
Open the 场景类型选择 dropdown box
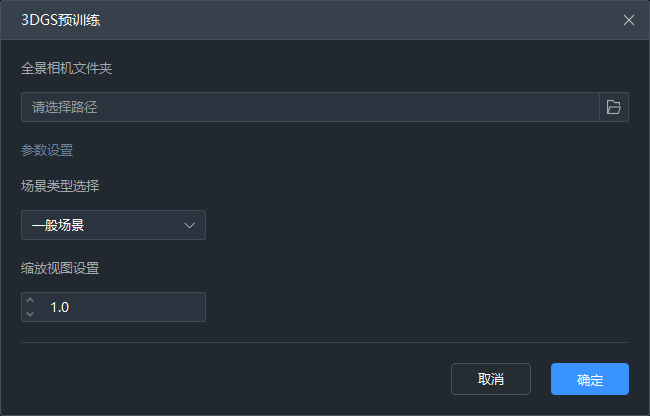113,225
